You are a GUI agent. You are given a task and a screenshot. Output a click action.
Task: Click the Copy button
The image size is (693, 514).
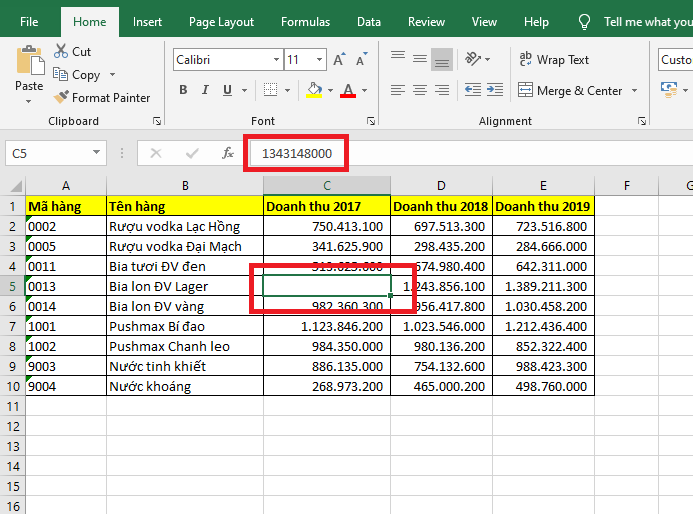coord(85,75)
